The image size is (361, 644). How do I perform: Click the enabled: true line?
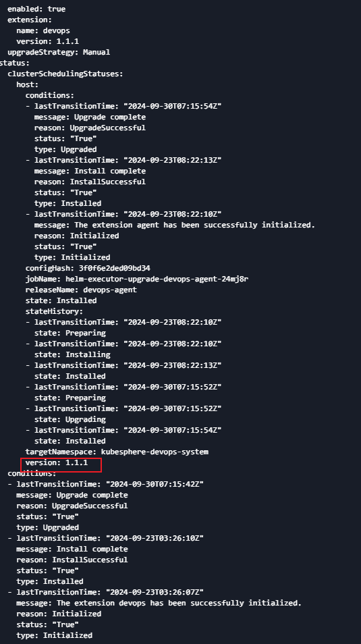pos(36,9)
